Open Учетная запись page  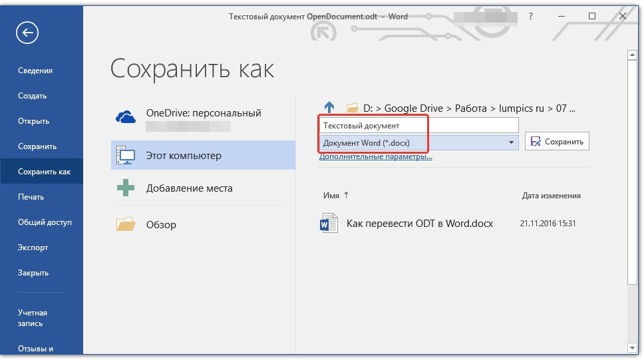33,318
